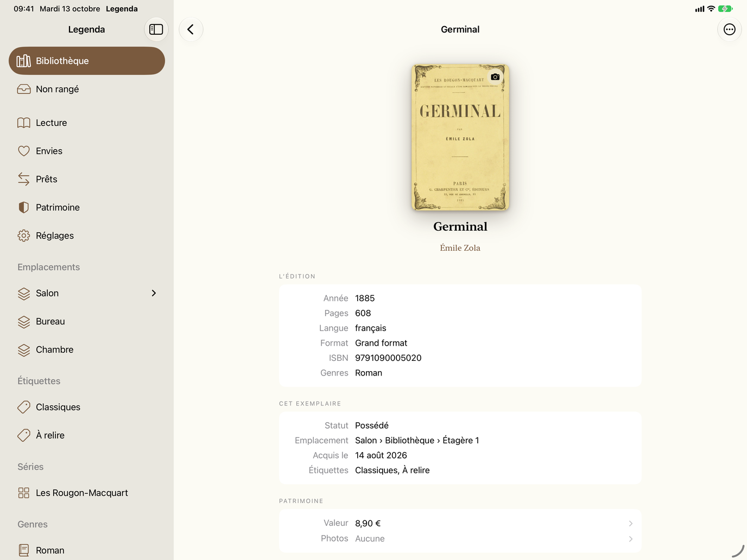Tap the Legenda title in sidebar header
This screenshot has width=747, height=560.
tap(87, 29)
